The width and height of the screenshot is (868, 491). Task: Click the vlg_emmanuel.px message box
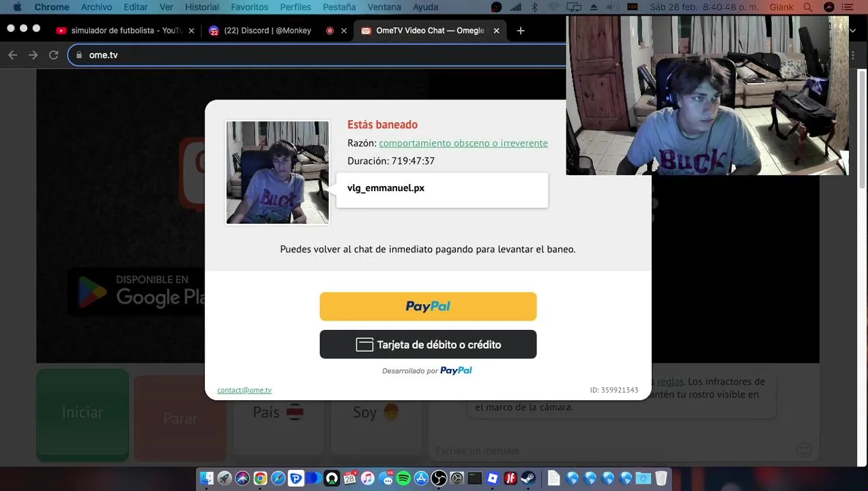point(442,190)
